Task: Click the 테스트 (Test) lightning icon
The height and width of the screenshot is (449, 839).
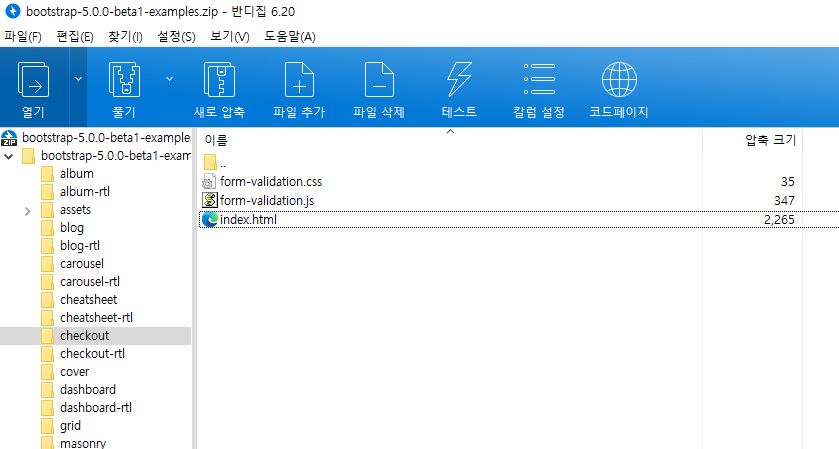Action: pos(459,80)
